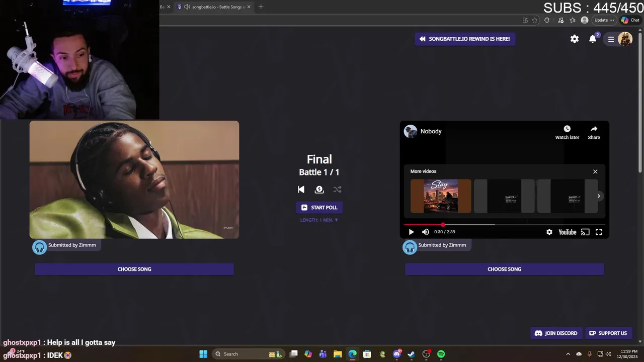Viewport: 644px width, 362px height.
Task: Open the Nobody channel avatar
Action: [411, 131]
